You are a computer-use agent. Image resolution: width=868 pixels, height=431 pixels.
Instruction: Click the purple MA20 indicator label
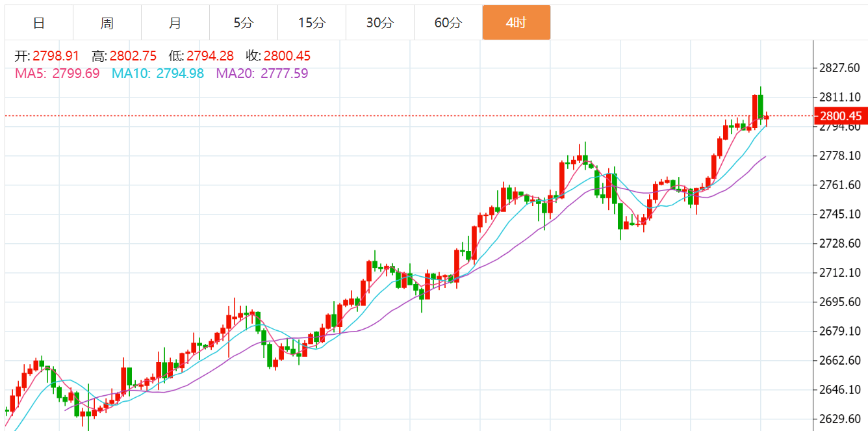[262, 73]
